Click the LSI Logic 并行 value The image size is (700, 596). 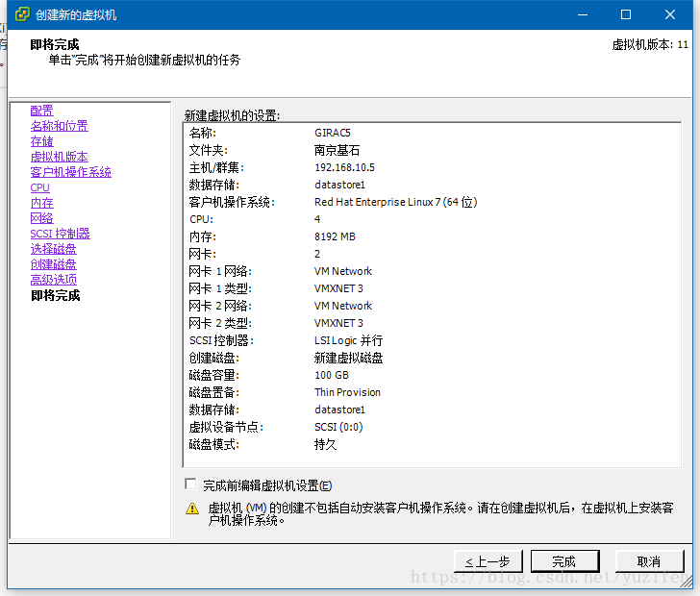point(349,340)
